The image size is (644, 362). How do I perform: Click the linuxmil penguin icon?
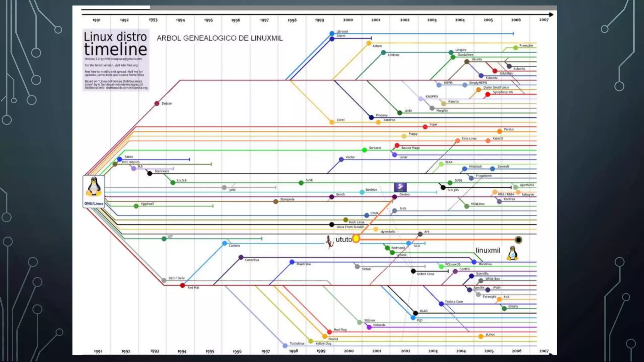coord(512,253)
